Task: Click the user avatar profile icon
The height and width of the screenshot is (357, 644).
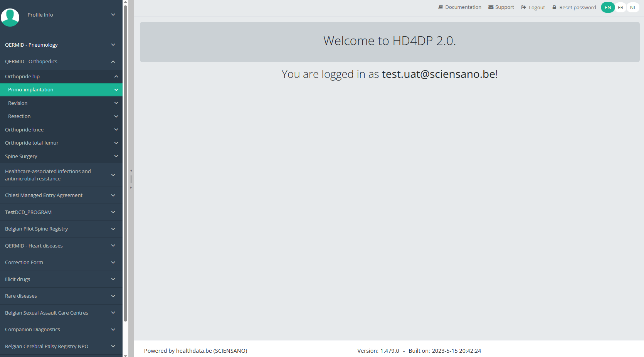Action: (10, 17)
